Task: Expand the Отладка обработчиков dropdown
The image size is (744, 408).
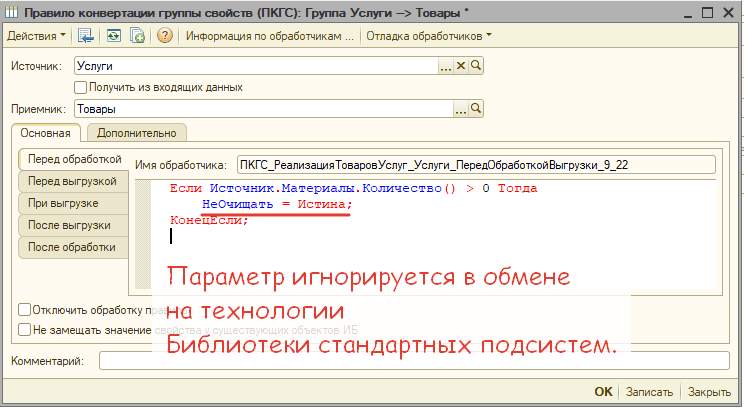Action: (429, 36)
